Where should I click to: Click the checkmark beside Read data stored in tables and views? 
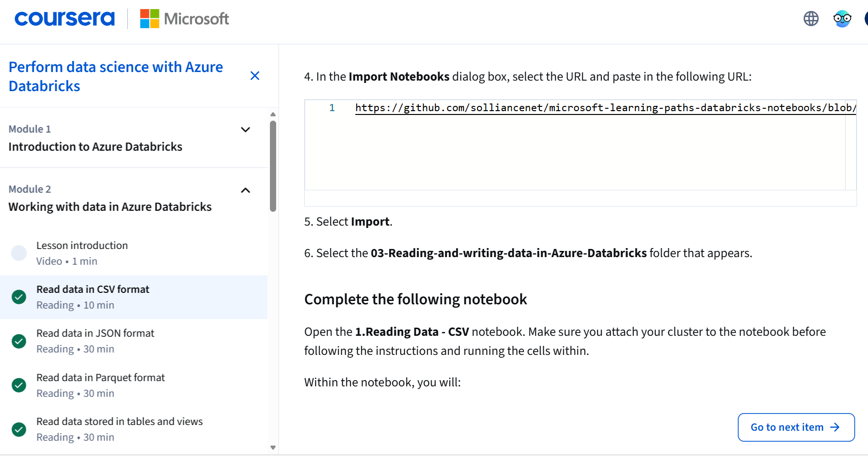coord(19,429)
